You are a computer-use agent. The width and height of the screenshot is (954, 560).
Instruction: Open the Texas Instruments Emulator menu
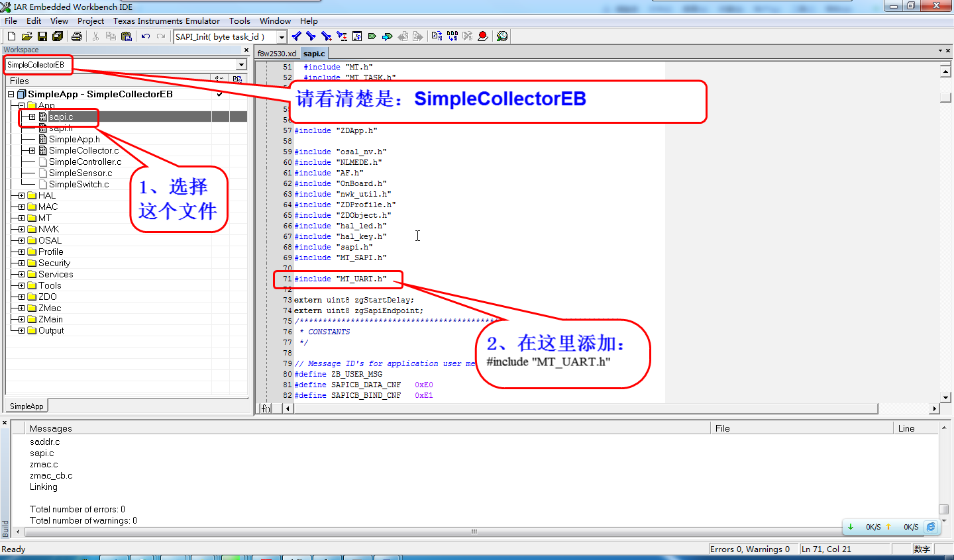(166, 21)
